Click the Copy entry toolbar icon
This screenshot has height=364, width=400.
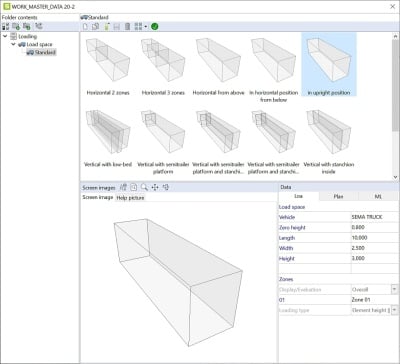tap(95, 27)
